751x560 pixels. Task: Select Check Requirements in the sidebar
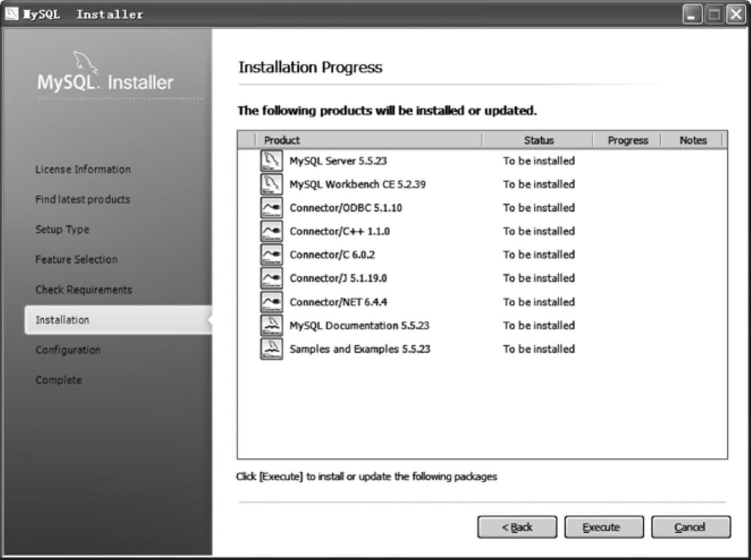click(x=84, y=289)
